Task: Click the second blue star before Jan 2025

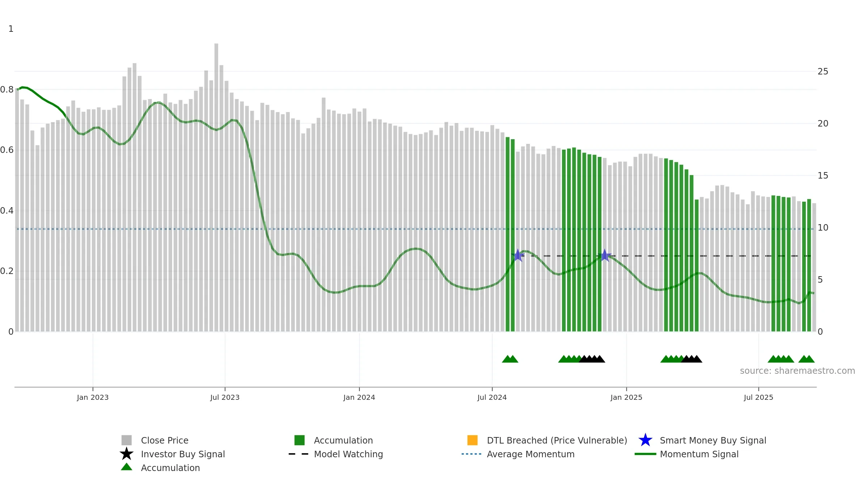Action: point(605,256)
